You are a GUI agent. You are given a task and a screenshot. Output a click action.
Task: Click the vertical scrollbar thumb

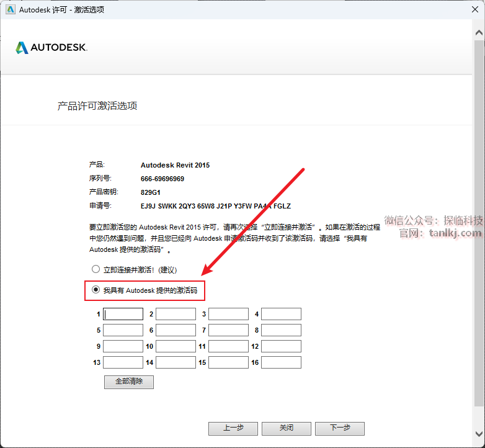click(479, 223)
